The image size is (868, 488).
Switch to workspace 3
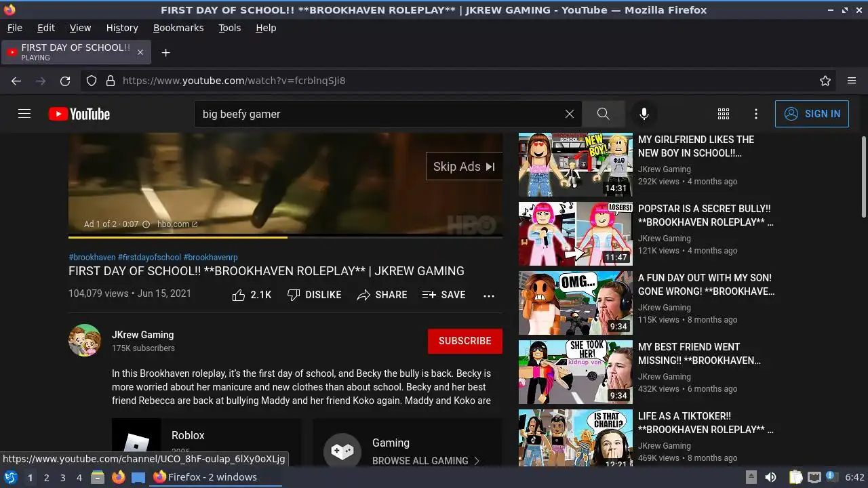click(x=62, y=478)
